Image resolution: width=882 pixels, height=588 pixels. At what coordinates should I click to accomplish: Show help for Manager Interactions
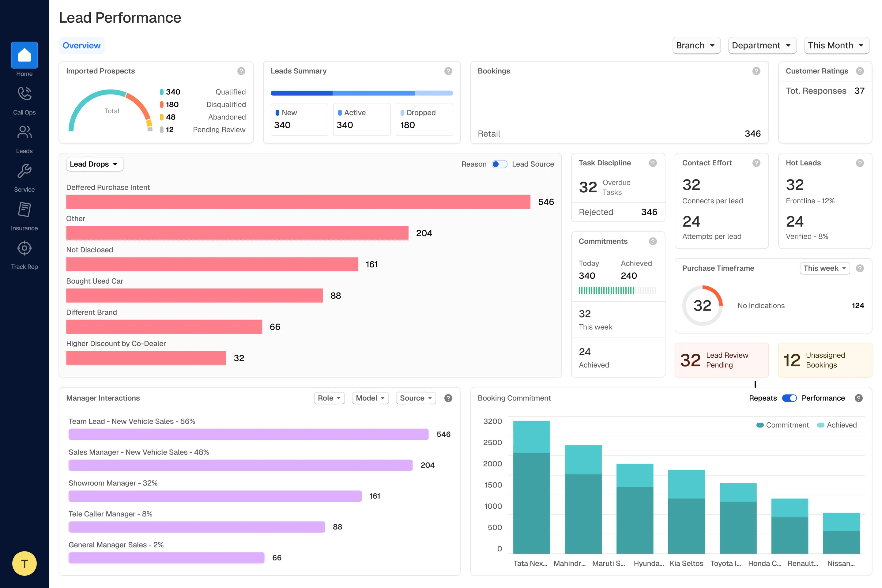point(448,398)
